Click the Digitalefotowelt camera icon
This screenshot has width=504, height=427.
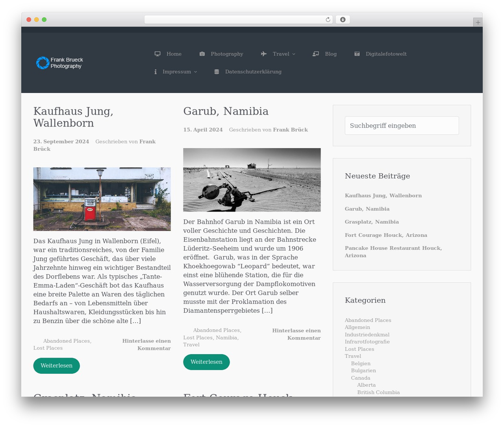[x=357, y=54]
